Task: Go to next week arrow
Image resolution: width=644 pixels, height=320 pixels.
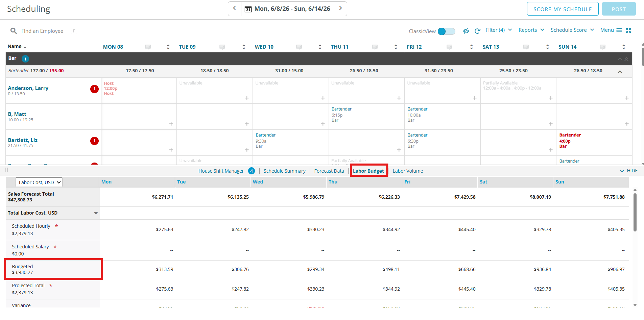Action: (340, 8)
